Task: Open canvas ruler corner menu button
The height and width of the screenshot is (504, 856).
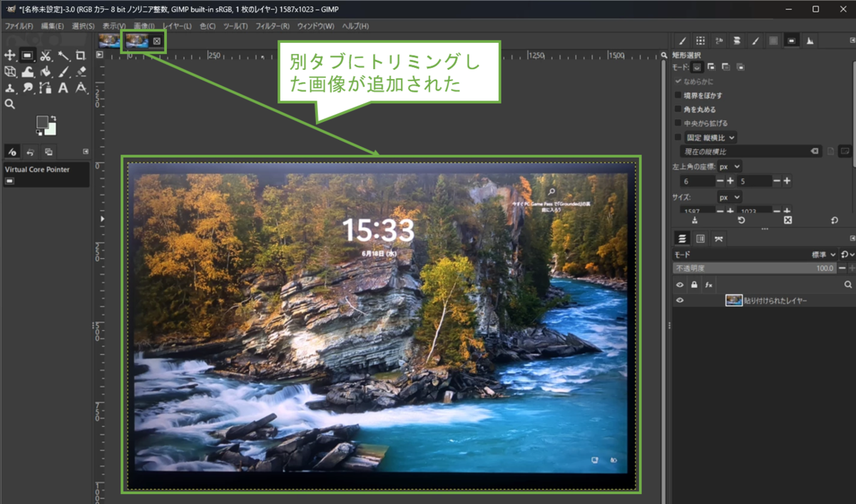Action: coord(100,54)
